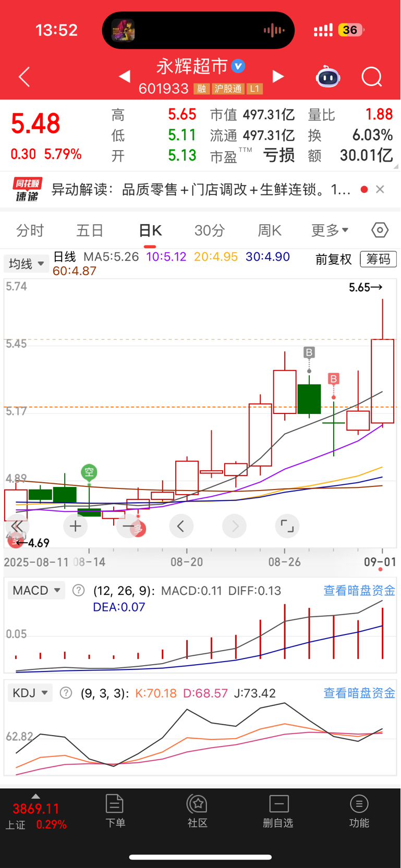
Task: Switch to 分时 tab
Action: [30, 230]
